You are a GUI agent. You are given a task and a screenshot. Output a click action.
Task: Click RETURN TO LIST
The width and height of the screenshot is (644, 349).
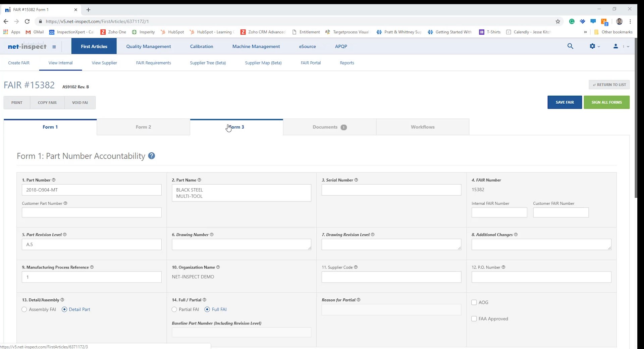609,85
